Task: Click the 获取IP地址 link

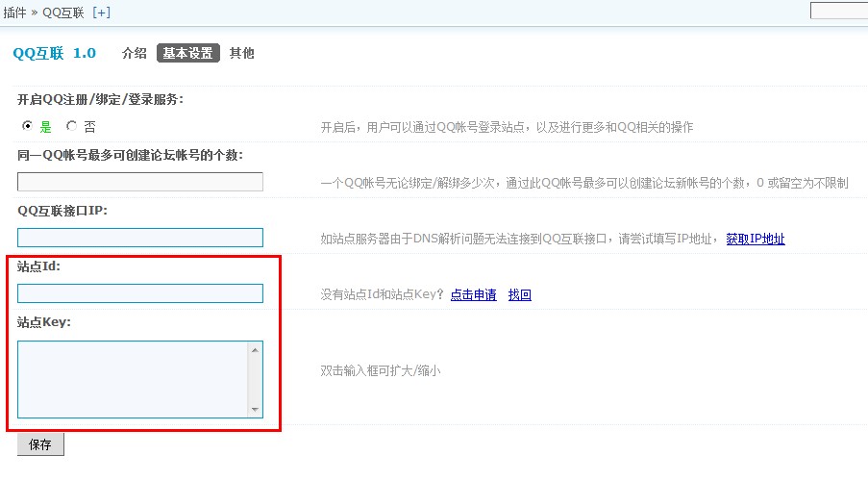Action: [756, 239]
